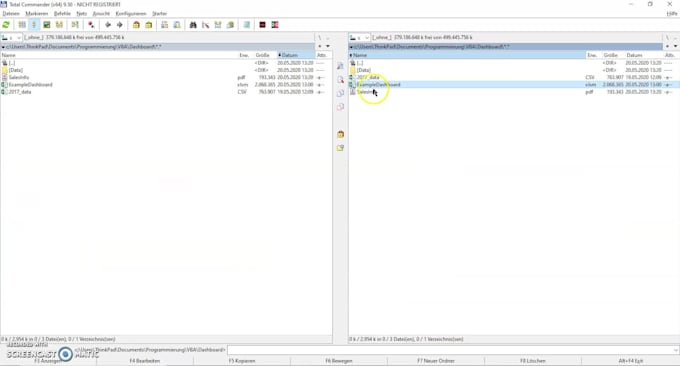Select [Data] folder in right pane
The width and height of the screenshot is (680, 366).
(364, 70)
